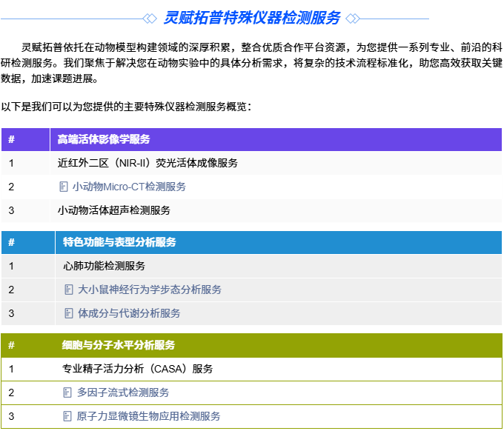Click the document icon beside 小动物Micro-CT检测服务
Image resolution: width=504 pixels, height=431 pixels.
coord(63,187)
